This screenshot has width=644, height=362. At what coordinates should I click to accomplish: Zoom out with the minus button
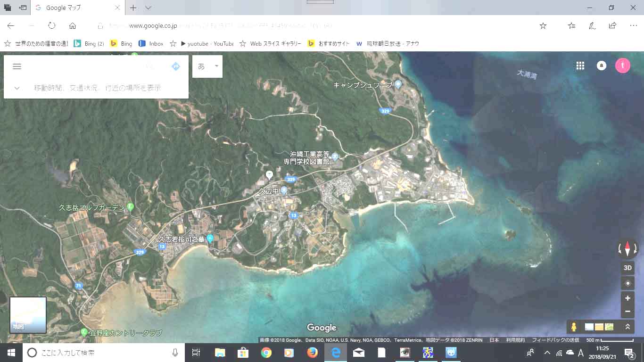[627, 312]
